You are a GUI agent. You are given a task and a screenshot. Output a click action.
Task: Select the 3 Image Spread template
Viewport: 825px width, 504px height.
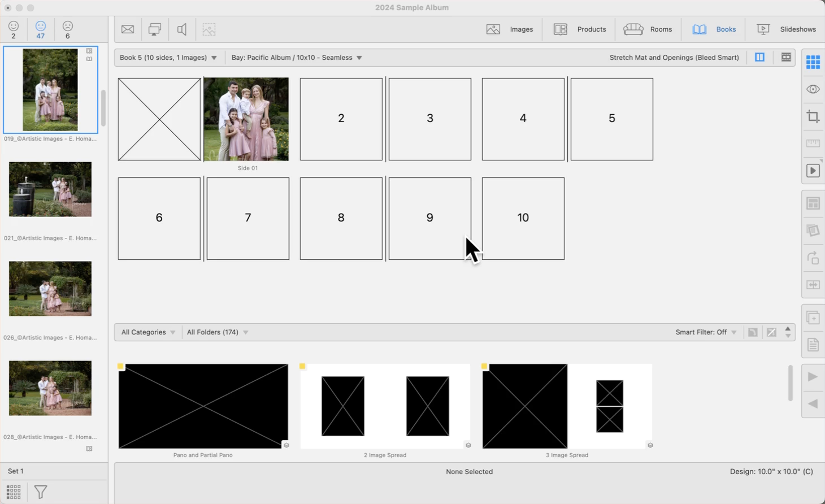(x=567, y=406)
